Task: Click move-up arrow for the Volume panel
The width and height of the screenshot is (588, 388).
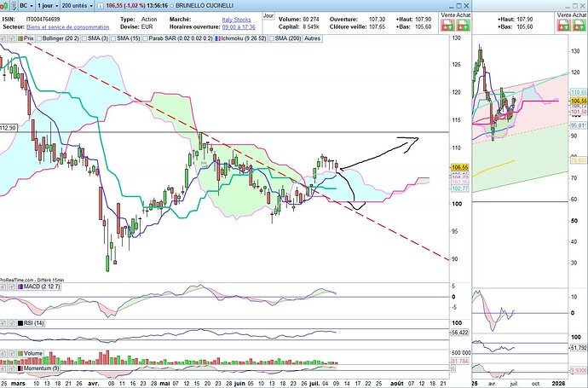Action: point(12,354)
